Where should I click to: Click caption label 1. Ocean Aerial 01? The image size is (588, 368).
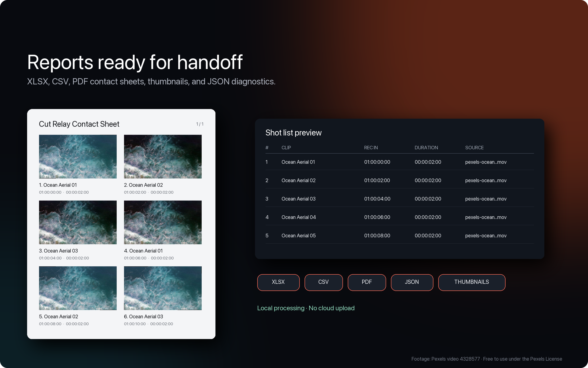[58, 185]
